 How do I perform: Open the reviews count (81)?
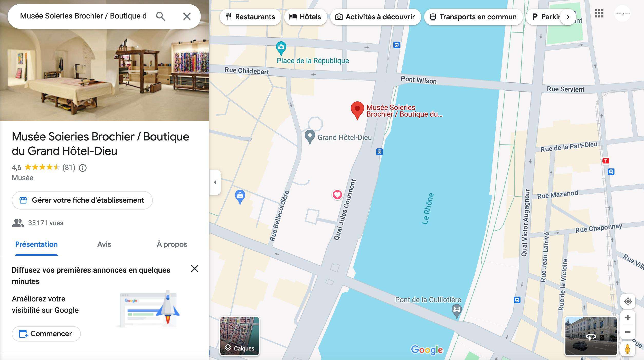pos(69,168)
